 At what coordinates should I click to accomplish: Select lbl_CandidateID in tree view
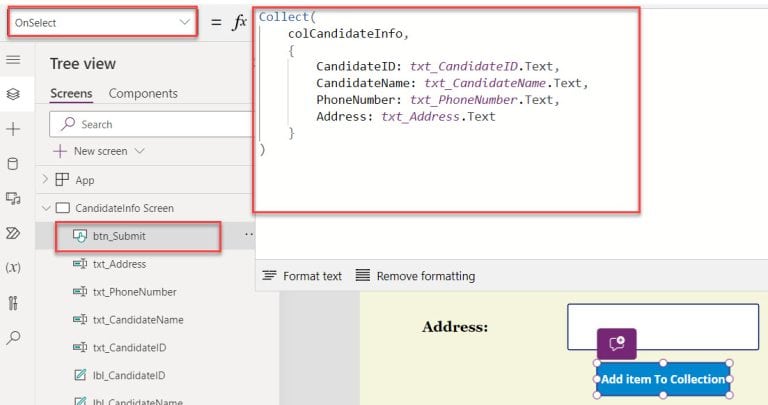129,376
